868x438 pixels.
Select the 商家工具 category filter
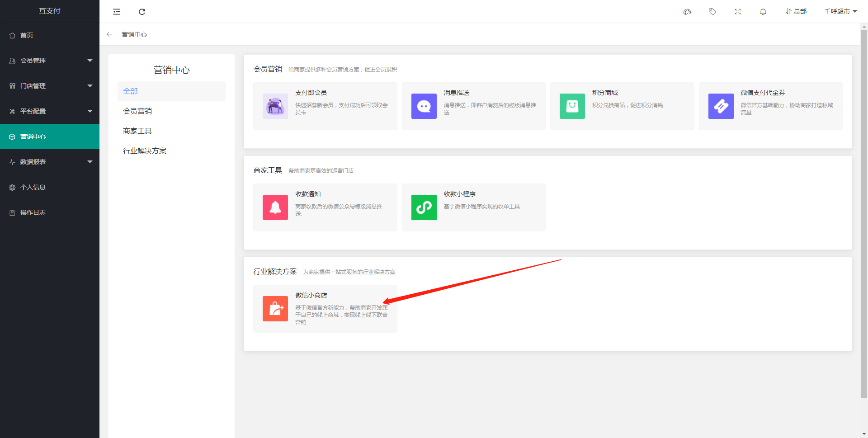171,131
